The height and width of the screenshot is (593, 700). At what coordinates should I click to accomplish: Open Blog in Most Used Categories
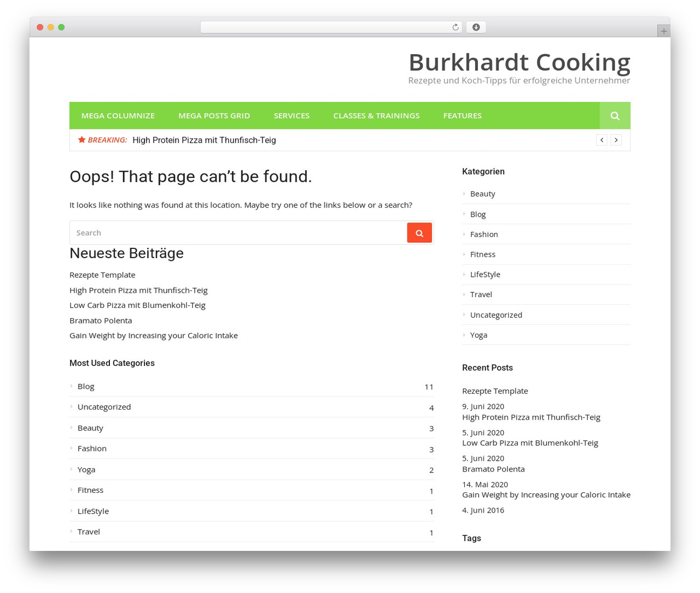(x=86, y=386)
